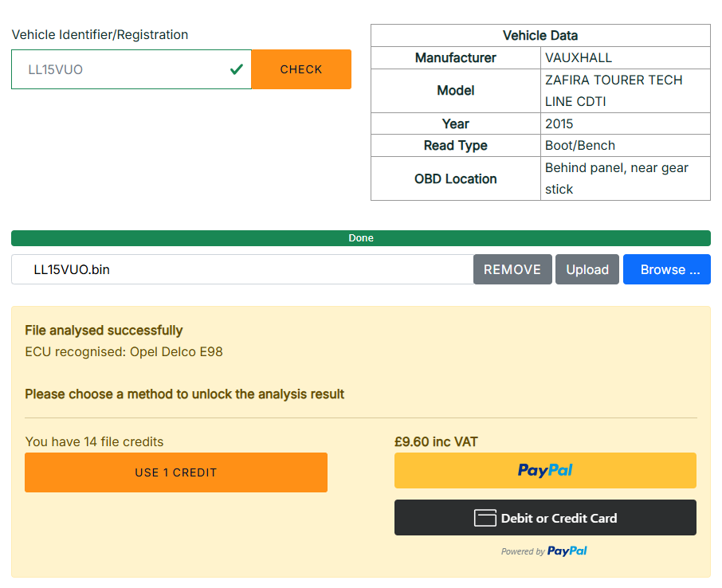Viewport: 722px width, 588px height.
Task: Remove the uploaded LL15VUO.bin file
Action: 512,269
